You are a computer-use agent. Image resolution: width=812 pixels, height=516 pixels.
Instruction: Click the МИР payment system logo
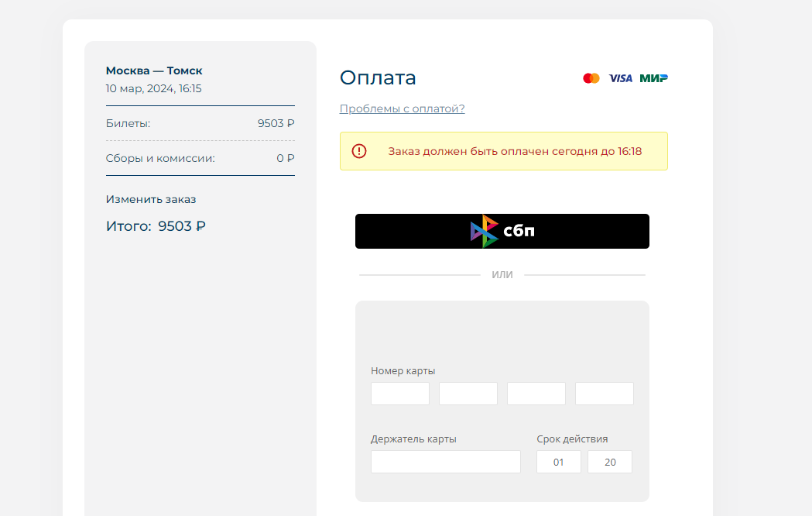[x=653, y=78]
